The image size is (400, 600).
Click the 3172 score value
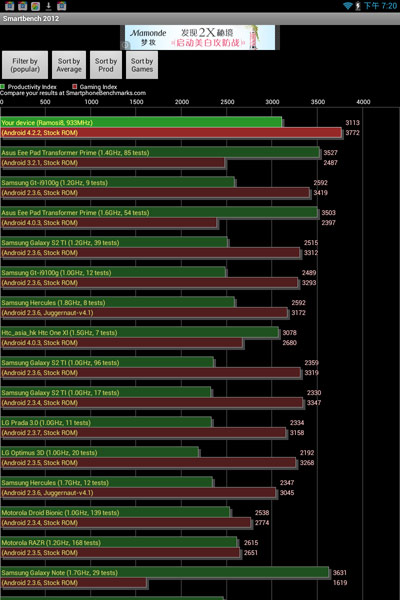(298, 313)
